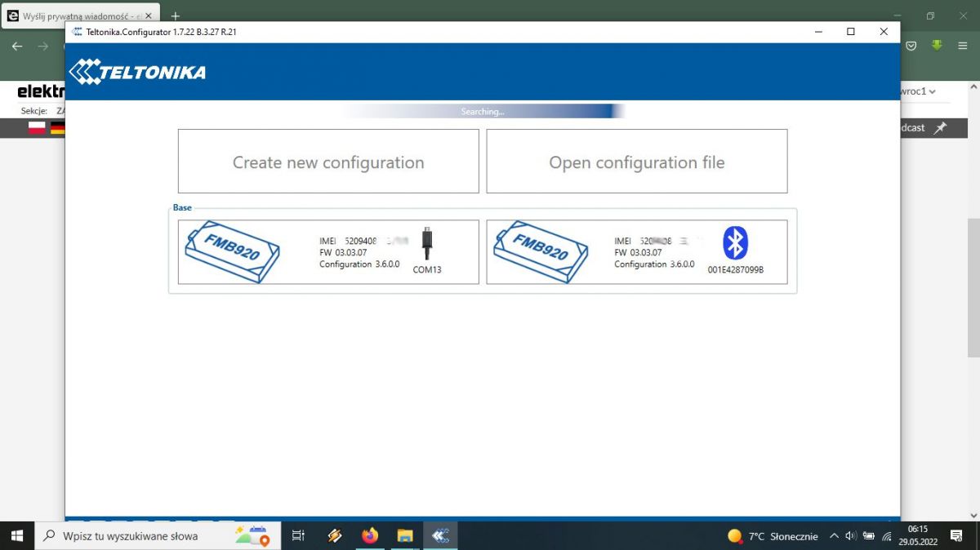Viewport: 980px width, 550px height.
Task: Select the FMB920 device with Bluetooth ID 001E42870998
Action: (637, 251)
